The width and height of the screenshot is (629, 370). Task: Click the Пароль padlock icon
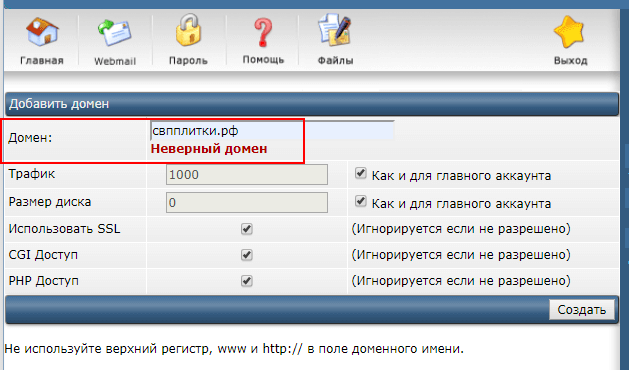tap(188, 30)
